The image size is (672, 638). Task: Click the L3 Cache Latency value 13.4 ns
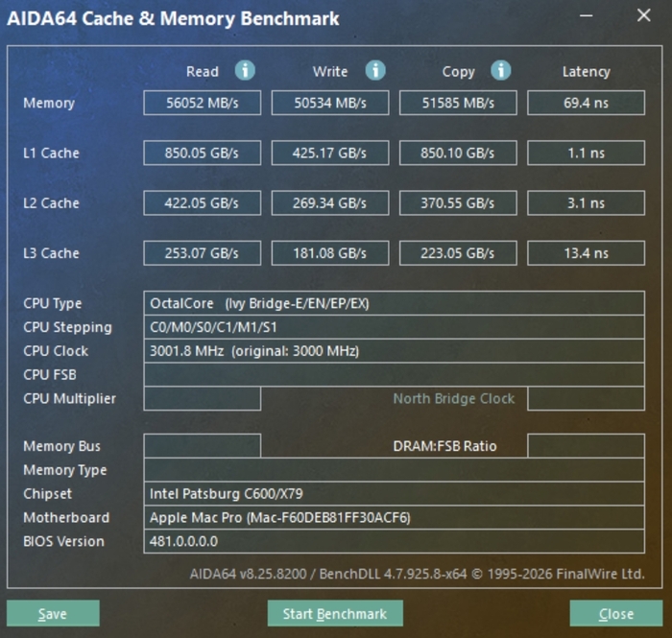[586, 253]
